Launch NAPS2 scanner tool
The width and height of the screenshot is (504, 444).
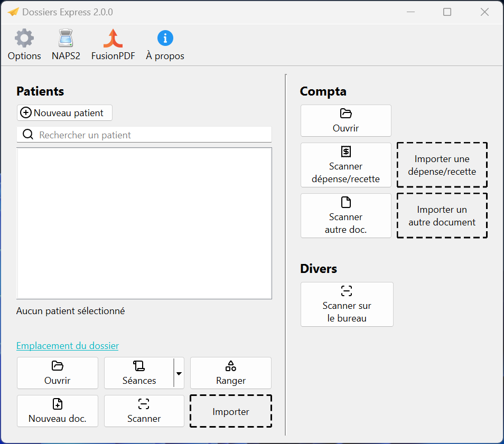[66, 45]
